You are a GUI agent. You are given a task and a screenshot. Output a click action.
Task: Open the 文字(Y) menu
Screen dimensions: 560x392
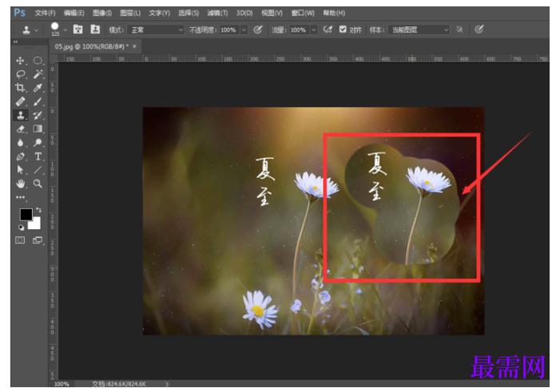pyautogui.click(x=159, y=14)
